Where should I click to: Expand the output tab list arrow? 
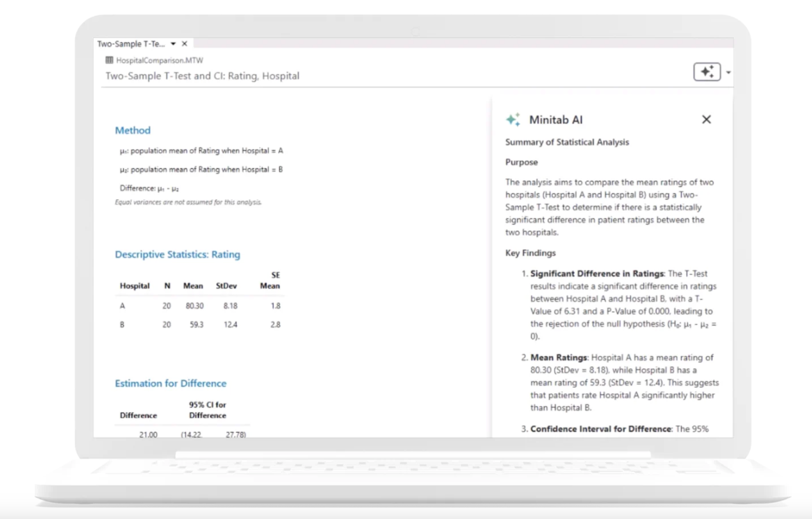click(x=173, y=44)
